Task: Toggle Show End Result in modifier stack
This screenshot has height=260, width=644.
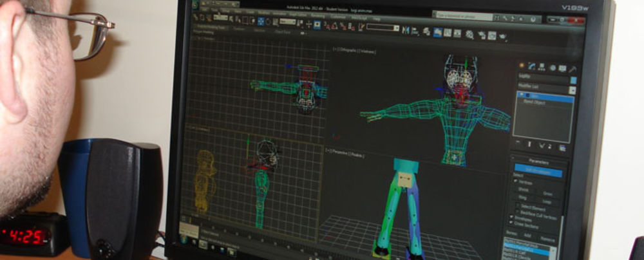Action: coord(529,144)
